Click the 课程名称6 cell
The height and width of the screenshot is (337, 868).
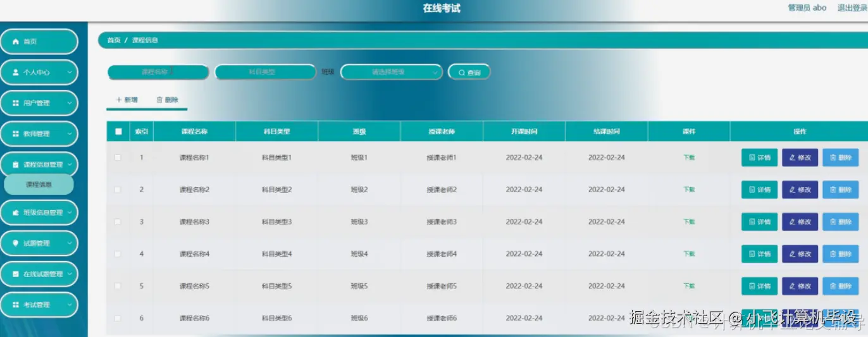(194, 318)
